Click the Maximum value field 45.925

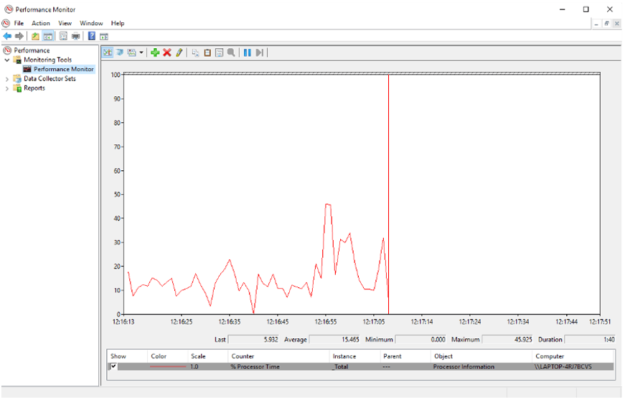[507, 339]
